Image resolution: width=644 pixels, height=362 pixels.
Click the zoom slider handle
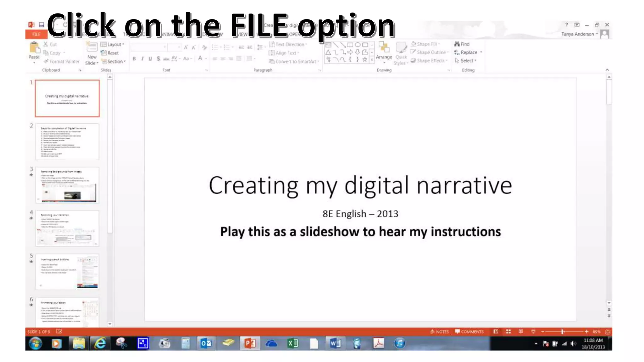point(563,332)
